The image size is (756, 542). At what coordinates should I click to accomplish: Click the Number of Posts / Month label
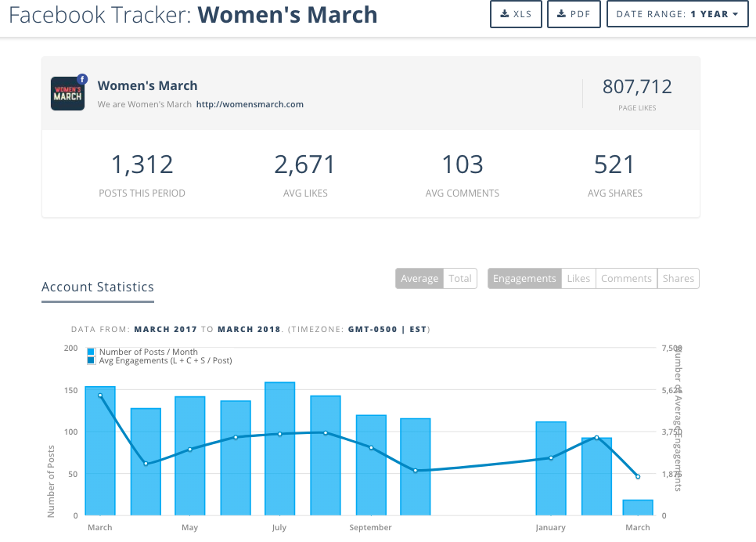pos(149,352)
